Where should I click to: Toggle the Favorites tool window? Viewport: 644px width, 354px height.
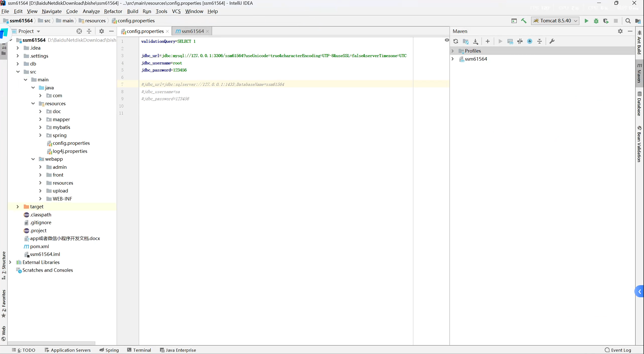(x=4, y=304)
